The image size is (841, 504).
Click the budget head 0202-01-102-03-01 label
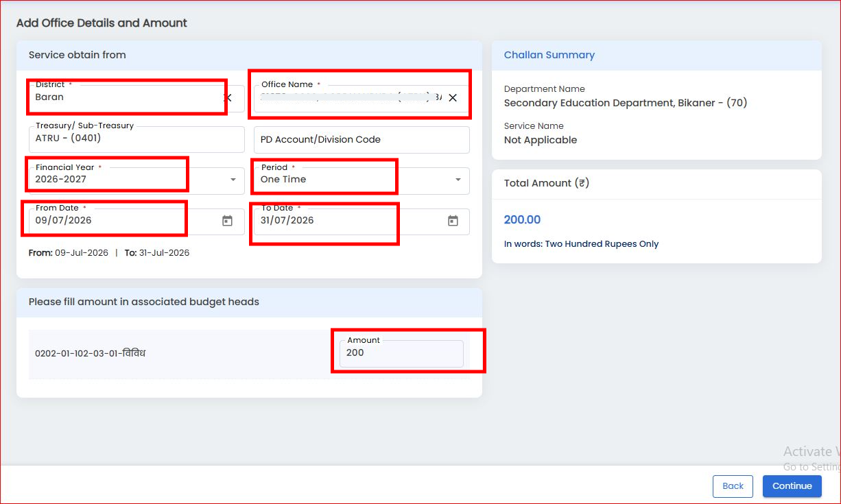pyautogui.click(x=90, y=354)
